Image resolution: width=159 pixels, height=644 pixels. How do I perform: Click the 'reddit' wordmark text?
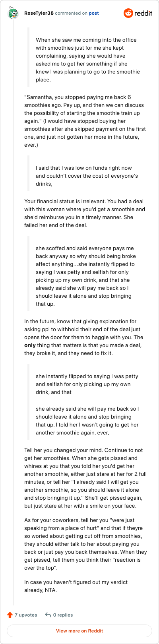pos(143,14)
